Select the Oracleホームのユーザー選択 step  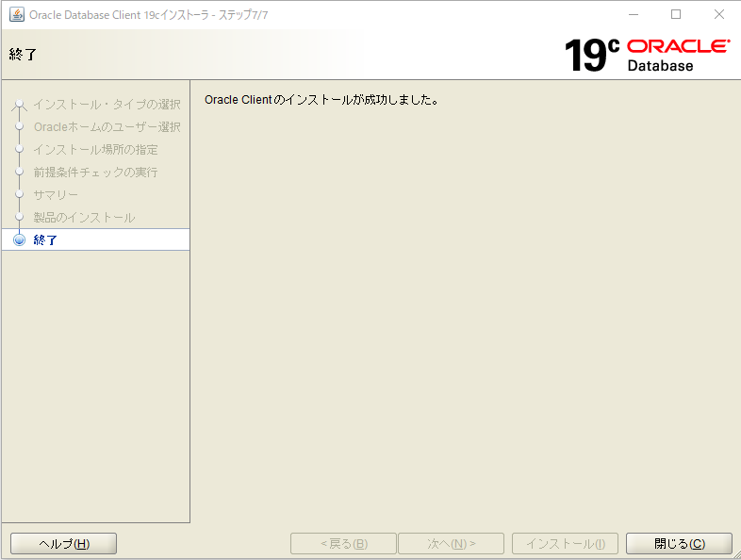pyautogui.click(x=107, y=126)
